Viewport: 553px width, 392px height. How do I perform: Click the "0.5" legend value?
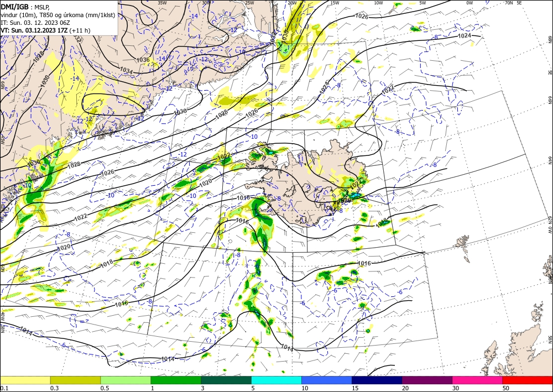(x=104, y=388)
